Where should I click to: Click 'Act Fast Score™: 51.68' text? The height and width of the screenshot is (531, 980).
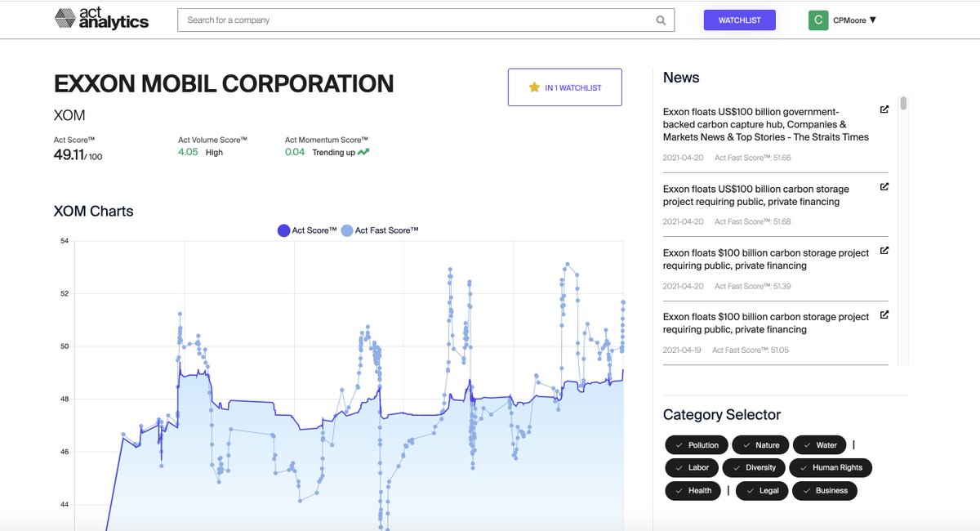(752, 221)
